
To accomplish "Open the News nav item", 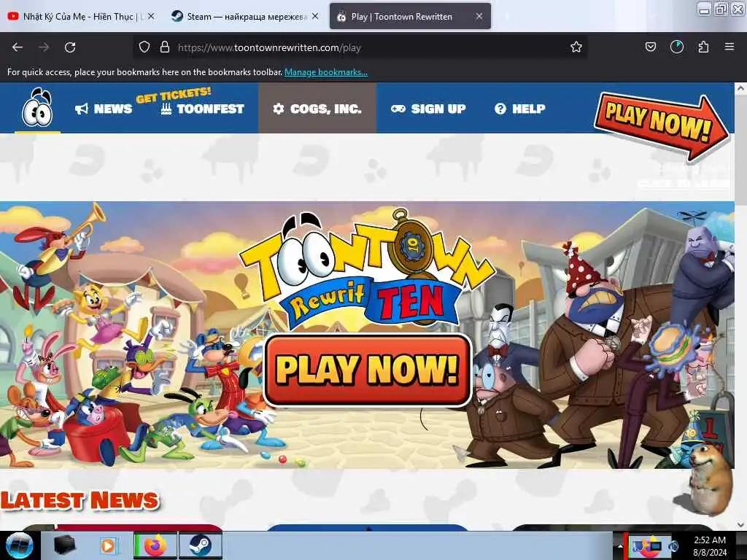I will pos(104,109).
